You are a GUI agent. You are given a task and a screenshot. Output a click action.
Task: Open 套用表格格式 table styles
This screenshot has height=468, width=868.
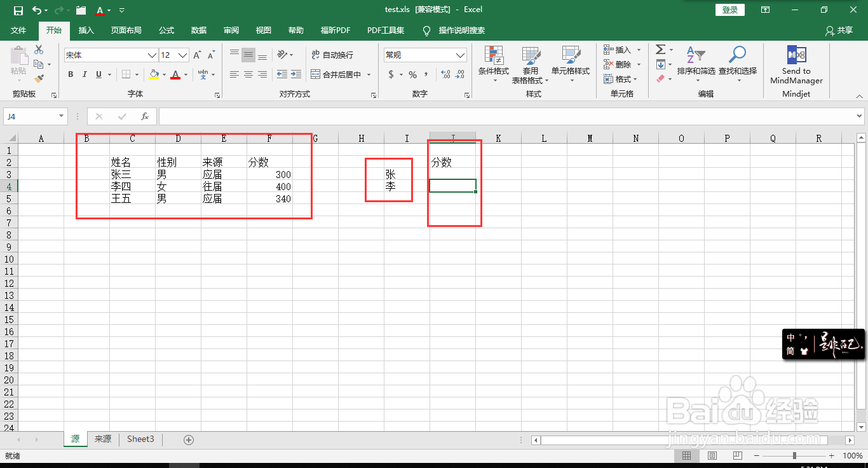coord(530,65)
